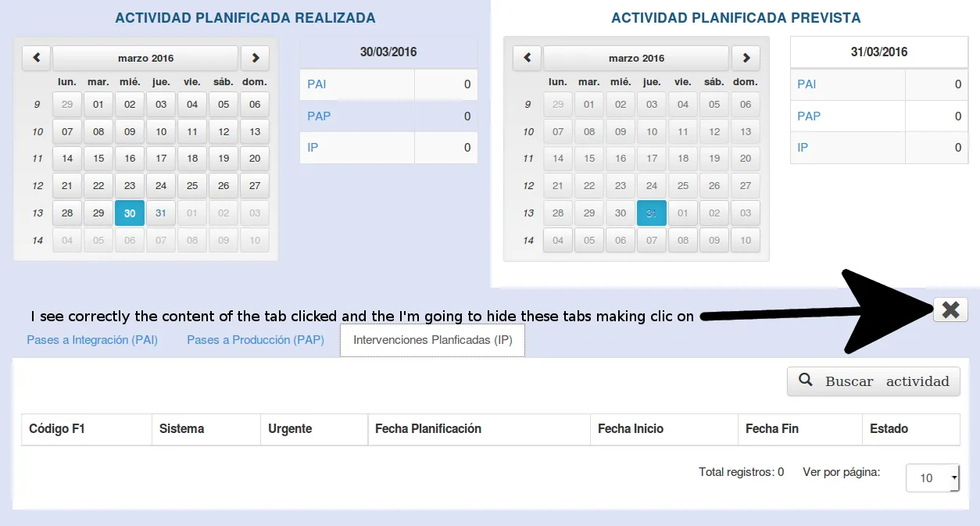Open PAP link under 31/03/2016
The image size is (980, 526).
pyautogui.click(x=809, y=116)
